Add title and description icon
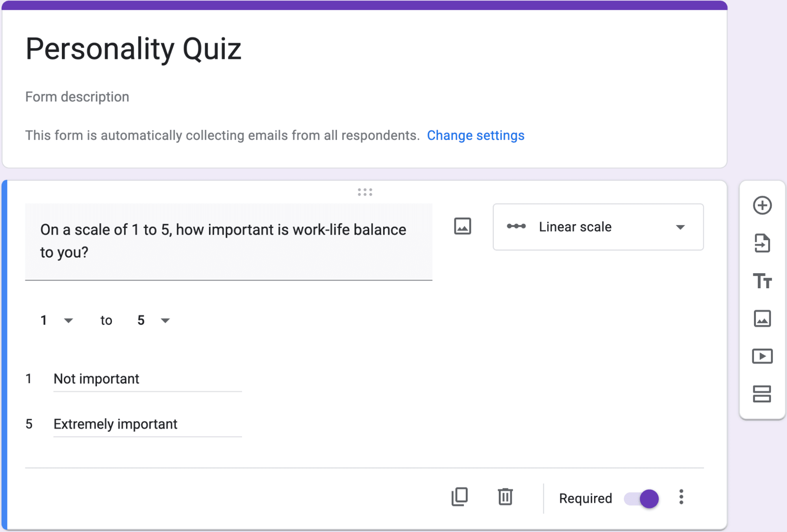This screenshot has height=532, width=787. pos(762,281)
